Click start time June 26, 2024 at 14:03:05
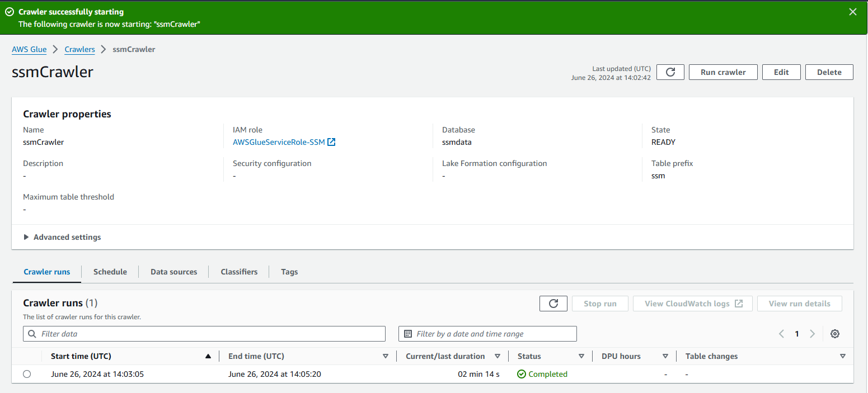868x393 pixels. pyautogui.click(x=97, y=374)
